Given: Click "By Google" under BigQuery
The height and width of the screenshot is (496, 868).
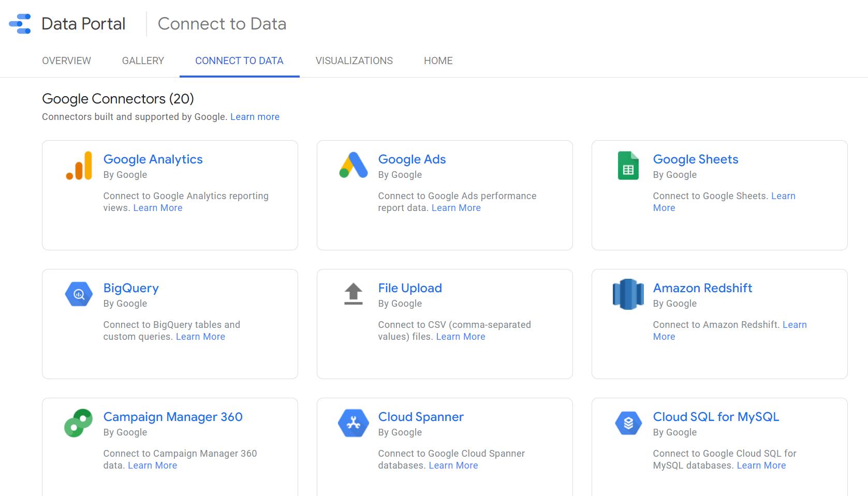Looking at the screenshot, I should [x=125, y=304].
